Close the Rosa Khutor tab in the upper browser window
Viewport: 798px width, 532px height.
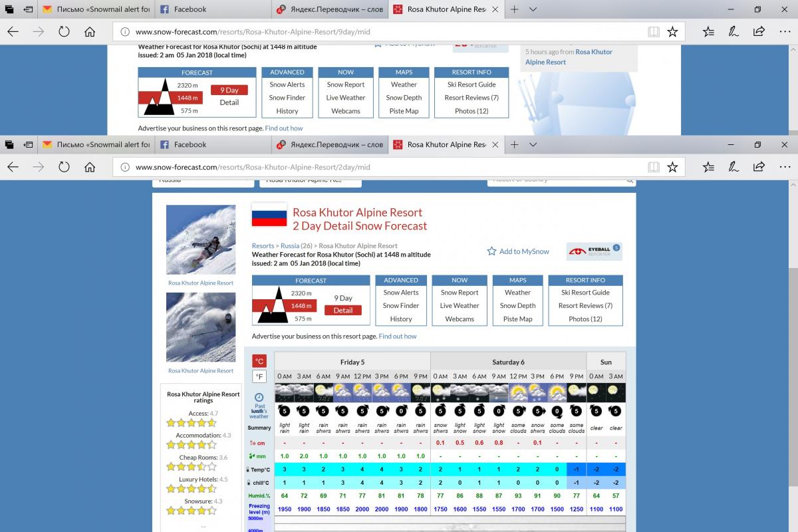[496, 9]
